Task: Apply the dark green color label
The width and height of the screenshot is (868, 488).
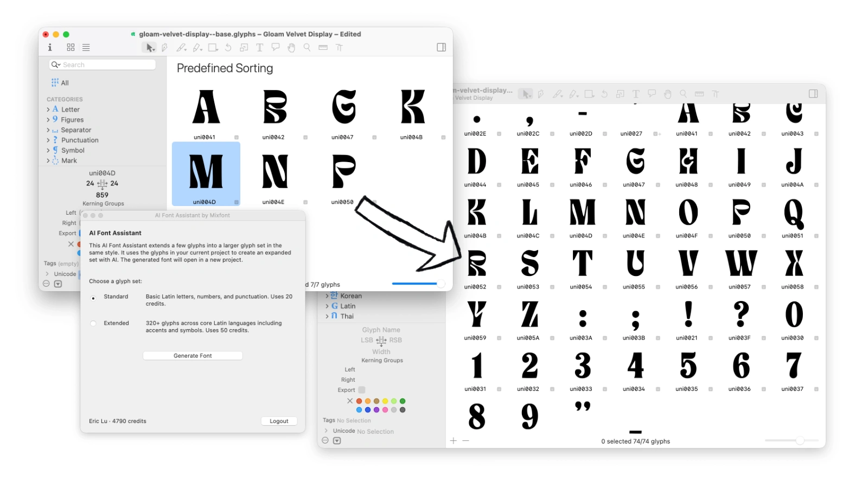Action: pos(403,401)
